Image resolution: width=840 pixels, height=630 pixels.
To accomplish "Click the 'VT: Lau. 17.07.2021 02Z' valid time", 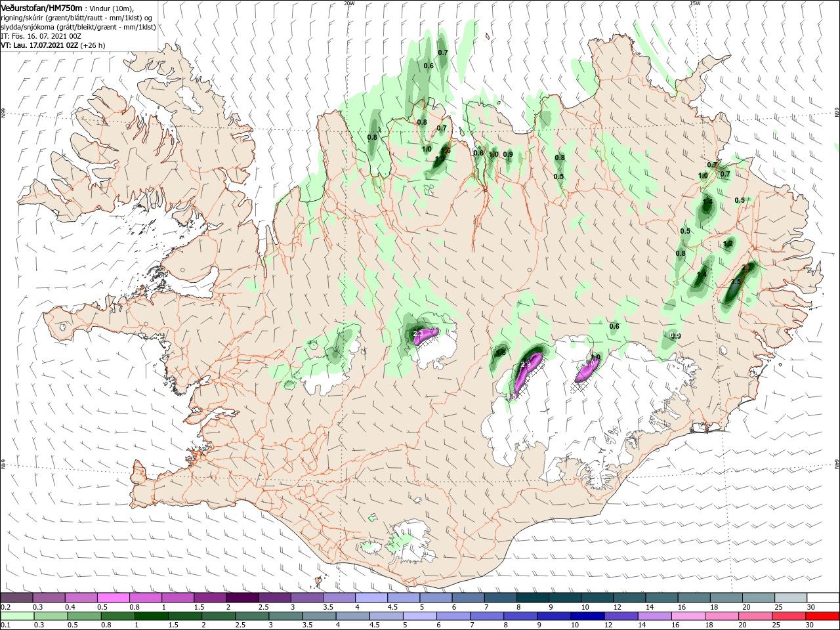I will [39, 46].
